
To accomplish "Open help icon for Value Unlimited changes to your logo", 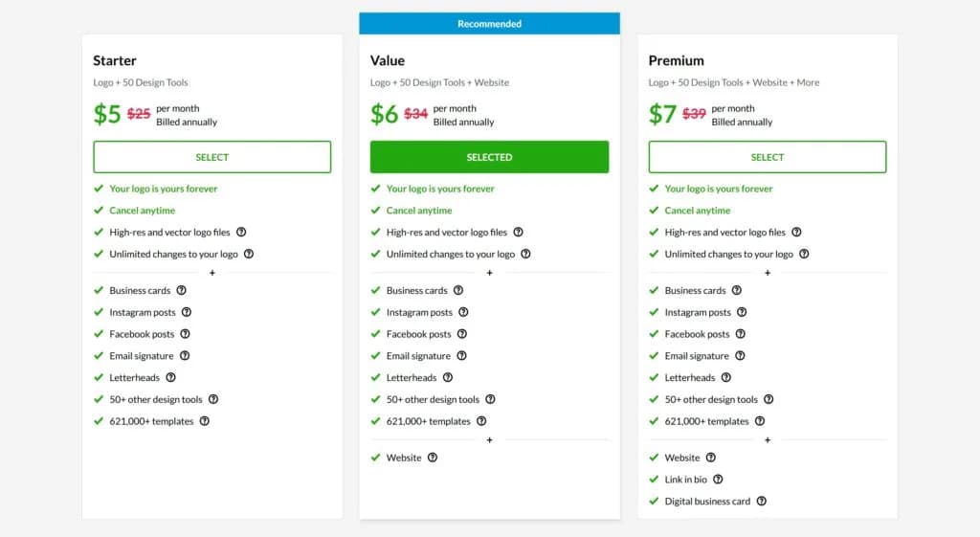I will pos(525,254).
